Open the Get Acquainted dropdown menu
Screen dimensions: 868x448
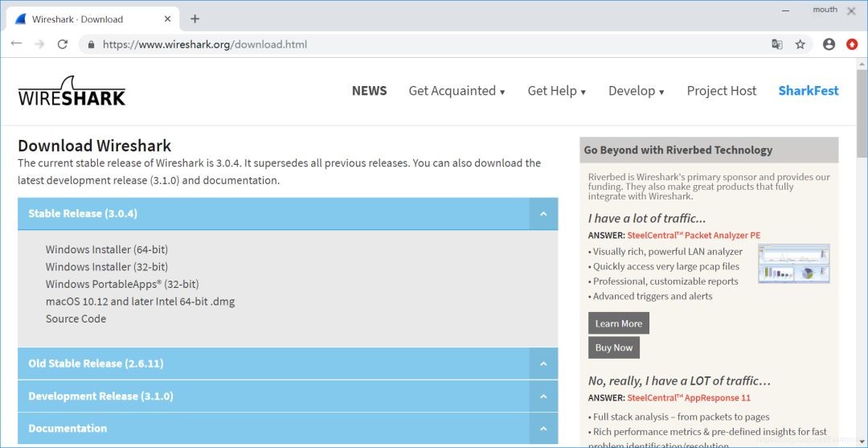pos(457,91)
